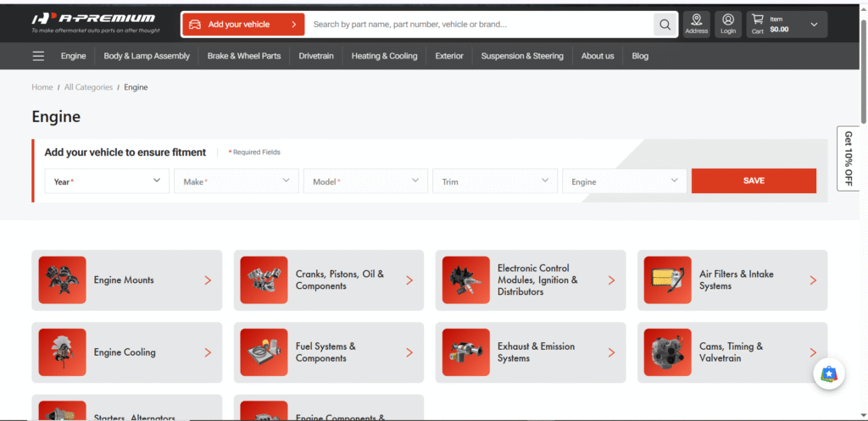The width and height of the screenshot is (868, 421).
Task: Click the cart $0.00 amount
Action: [779, 30]
